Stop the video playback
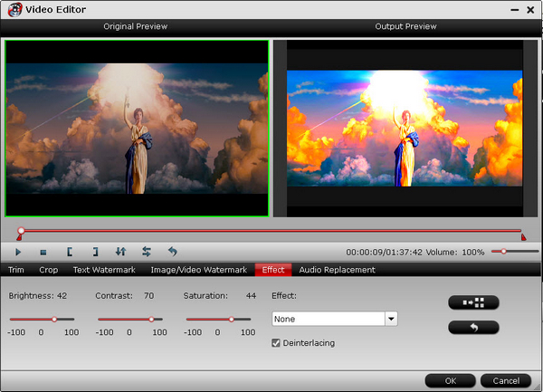543x392 pixels. coord(43,253)
